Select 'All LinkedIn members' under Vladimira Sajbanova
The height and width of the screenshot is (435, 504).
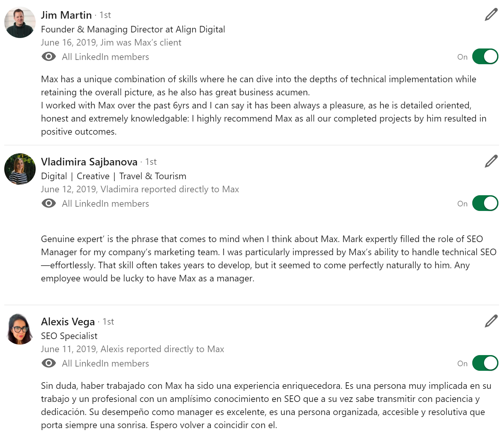105,204
